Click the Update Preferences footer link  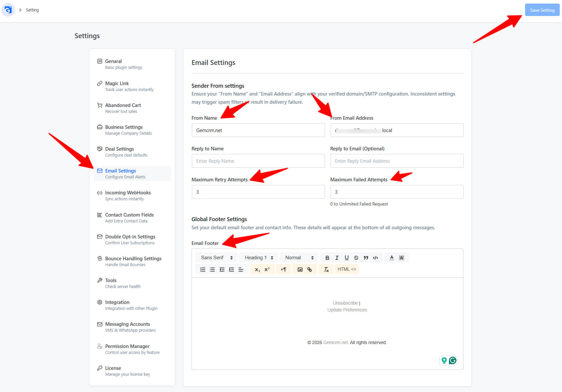click(x=347, y=310)
